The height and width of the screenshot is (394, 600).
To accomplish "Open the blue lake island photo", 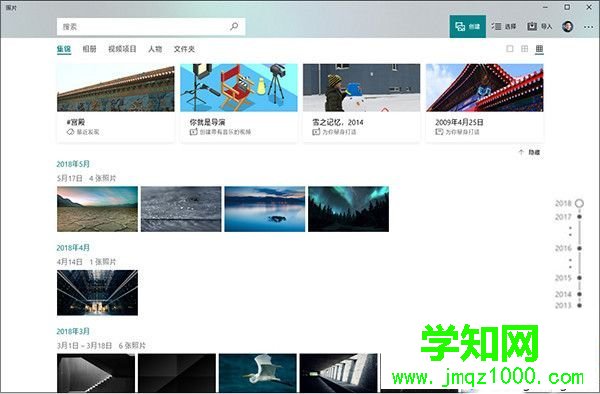I will (265, 209).
